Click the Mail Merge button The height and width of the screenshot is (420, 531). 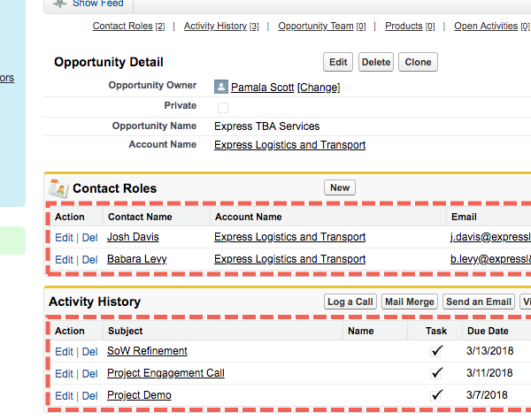[x=410, y=302]
